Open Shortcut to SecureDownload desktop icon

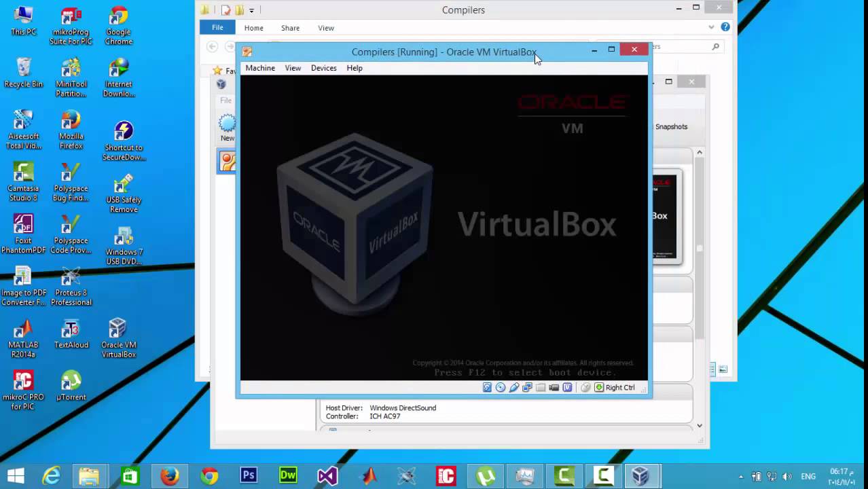[124, 141]
